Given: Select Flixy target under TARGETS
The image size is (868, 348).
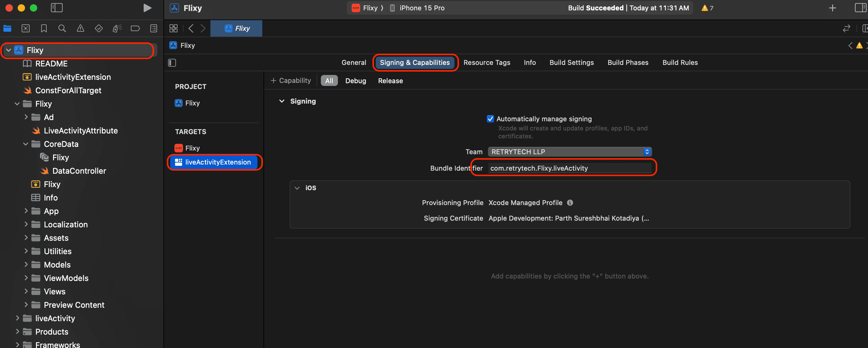Looking at the screenshot, I should click(x=192, y=148).
